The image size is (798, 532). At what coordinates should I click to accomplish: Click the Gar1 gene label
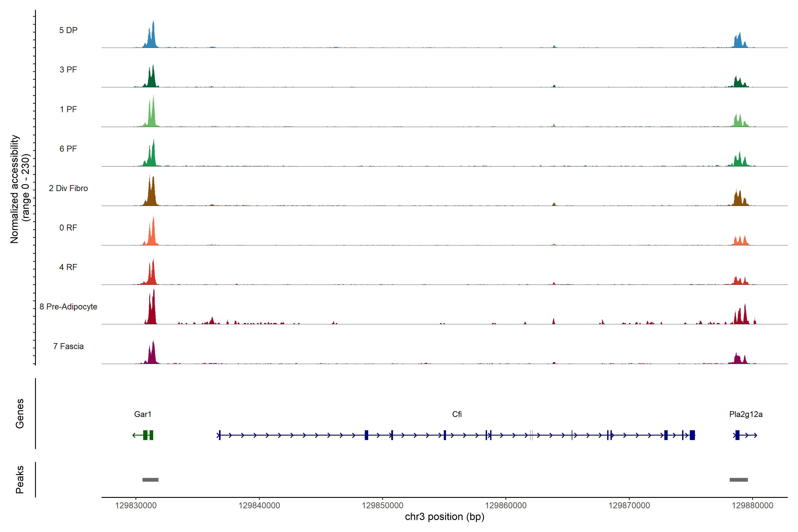143,414
